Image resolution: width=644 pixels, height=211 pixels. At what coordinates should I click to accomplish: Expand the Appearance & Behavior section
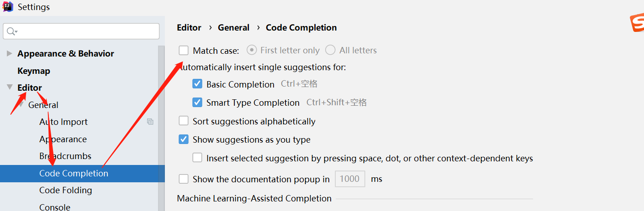click(9, 53)
